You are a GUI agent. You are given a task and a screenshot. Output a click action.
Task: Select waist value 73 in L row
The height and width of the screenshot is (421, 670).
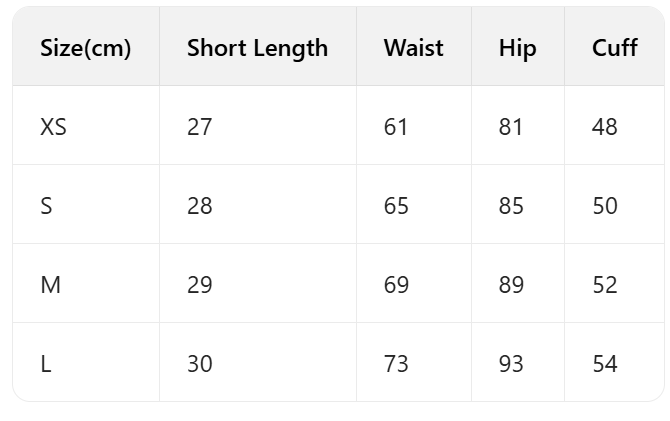pos(396,364)
